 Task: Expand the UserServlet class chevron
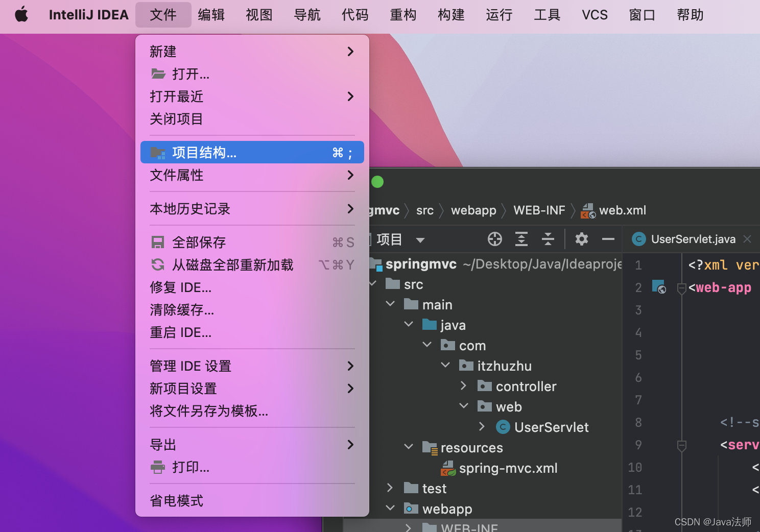coord(482,426)
